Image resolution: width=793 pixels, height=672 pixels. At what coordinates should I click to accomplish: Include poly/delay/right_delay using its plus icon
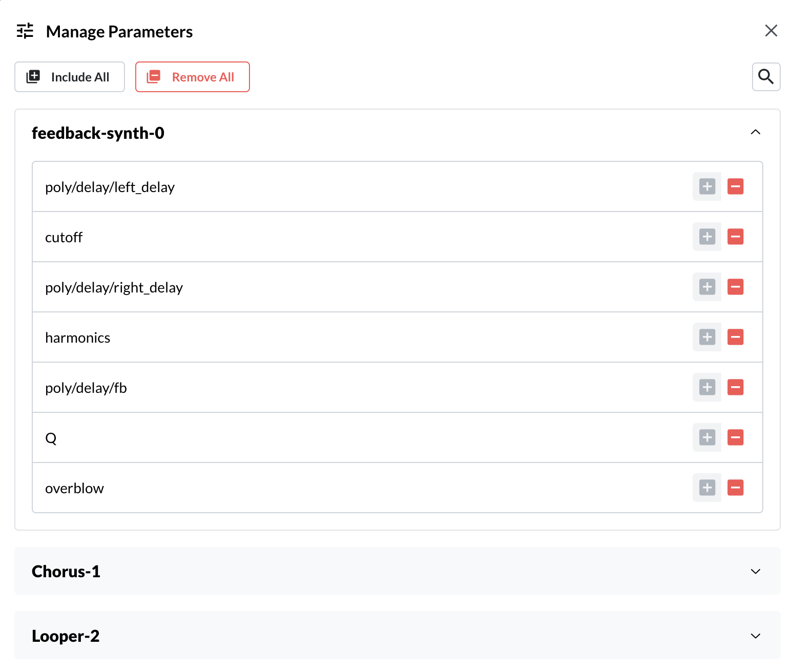coord(707,287)
